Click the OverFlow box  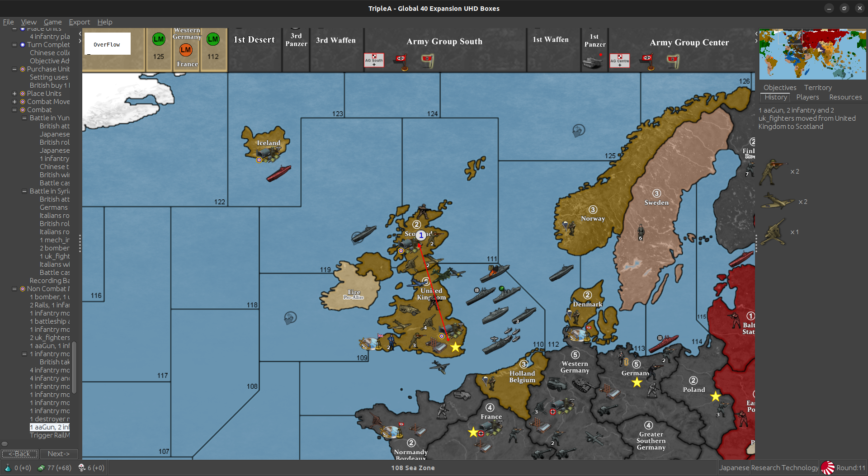tap(107, 43)
